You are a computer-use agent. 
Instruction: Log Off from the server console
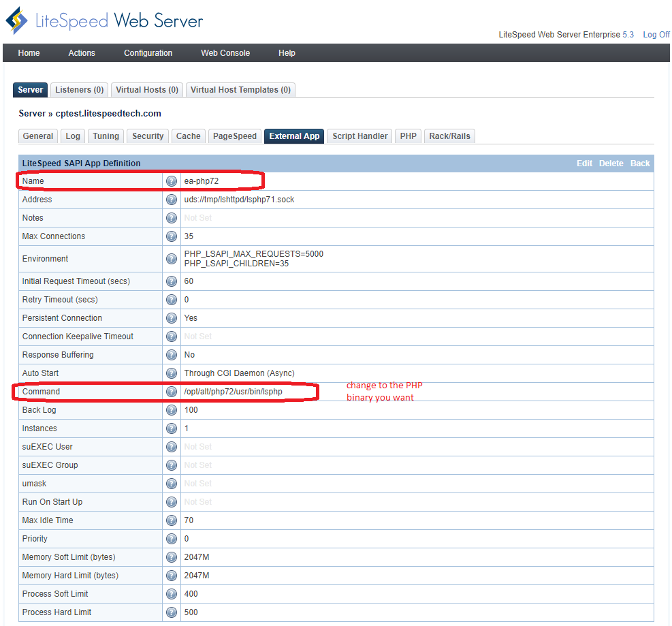click(x=656, y=35)
